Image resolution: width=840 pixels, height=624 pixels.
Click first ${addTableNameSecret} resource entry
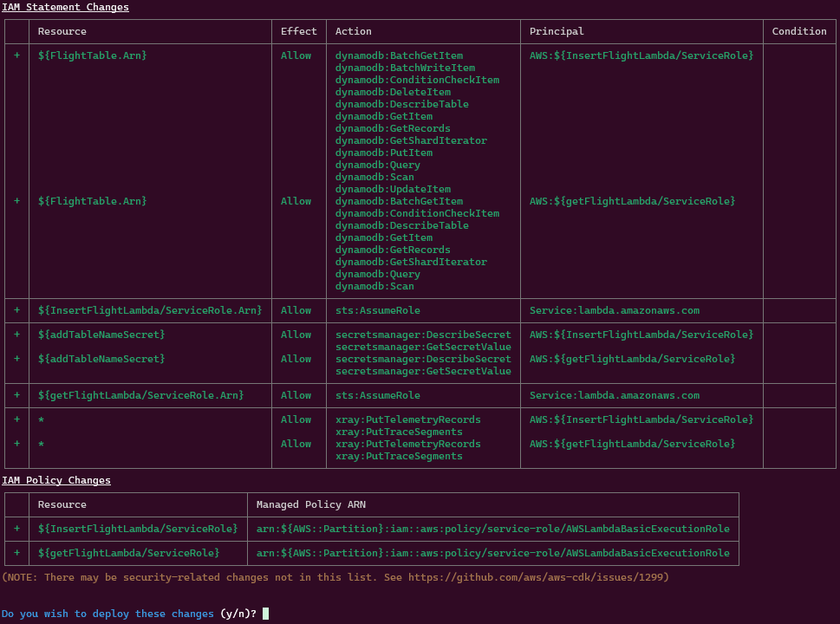click(101, 335)
